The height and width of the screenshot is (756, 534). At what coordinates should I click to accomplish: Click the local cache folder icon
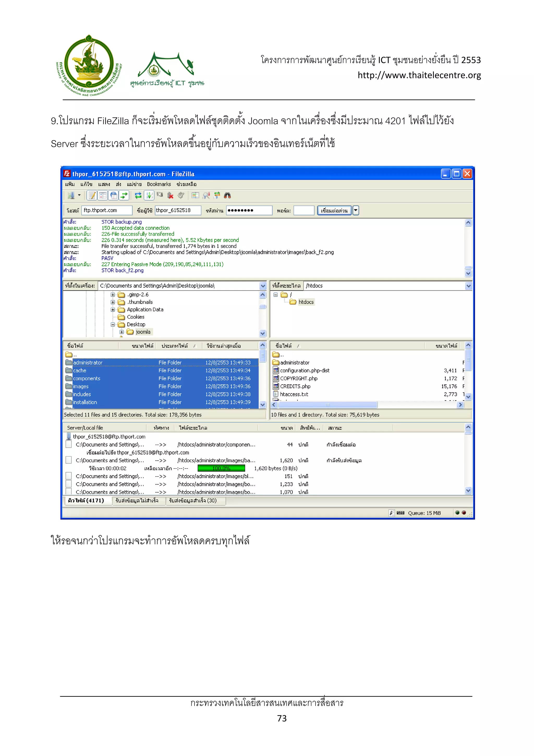coord(68,370)
